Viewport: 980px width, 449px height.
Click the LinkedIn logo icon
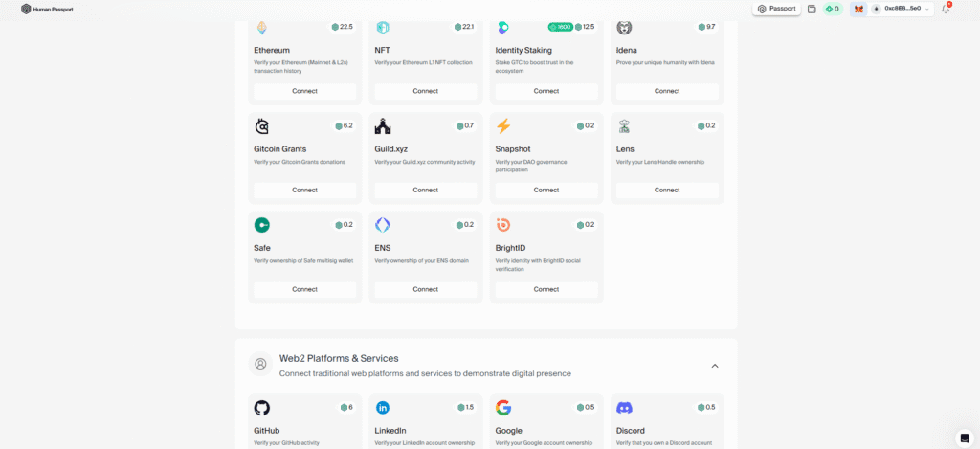tap(383, 408)
